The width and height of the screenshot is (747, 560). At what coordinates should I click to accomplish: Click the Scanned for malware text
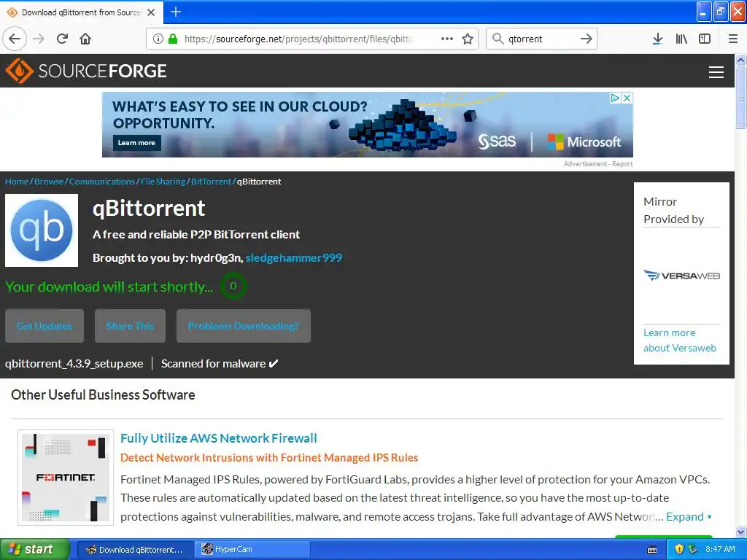pos(219,363)
